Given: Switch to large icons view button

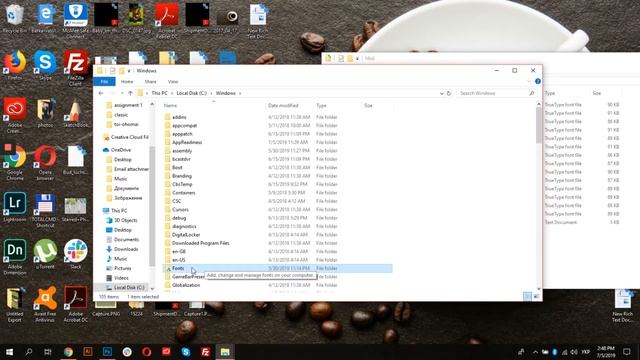Looking at the screenshot, I should (x=536, y=296).
